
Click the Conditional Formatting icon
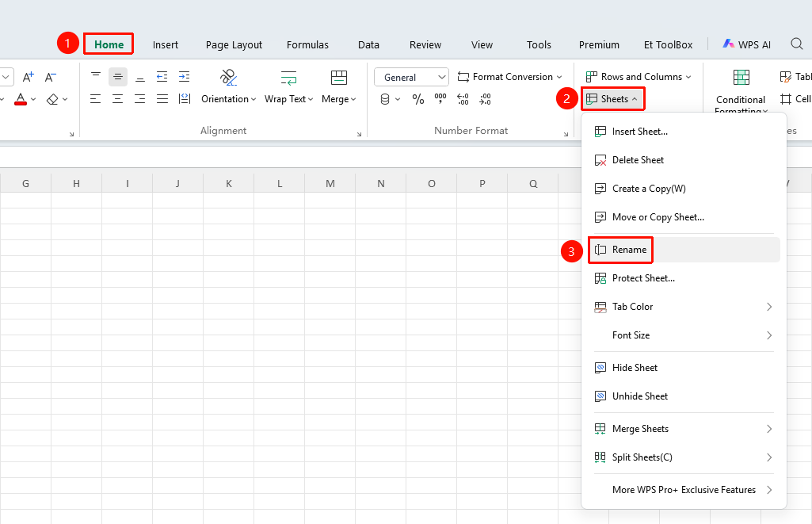(x=741, y=77)
